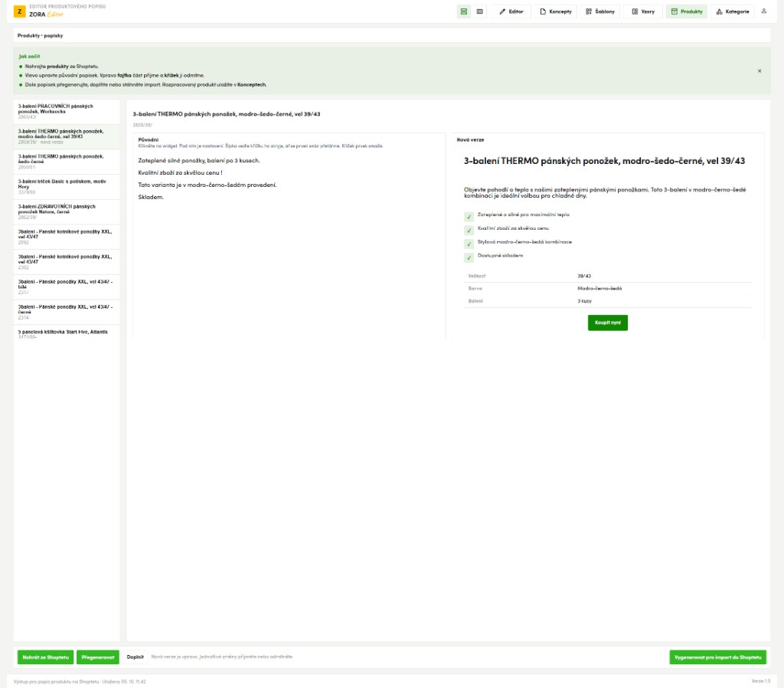This screenshot has height=688, width=784.
Task: Toggle checkmark for 'Zateplené a silné' bullet
Action: (x=469, y=217)
